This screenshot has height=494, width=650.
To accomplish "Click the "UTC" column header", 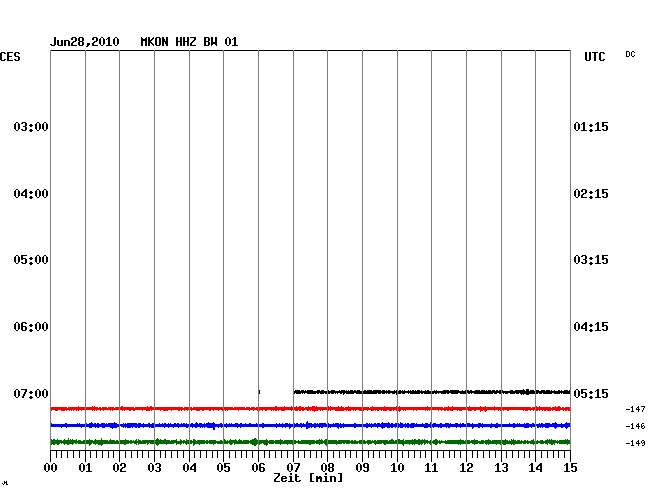I will point(595,57).
